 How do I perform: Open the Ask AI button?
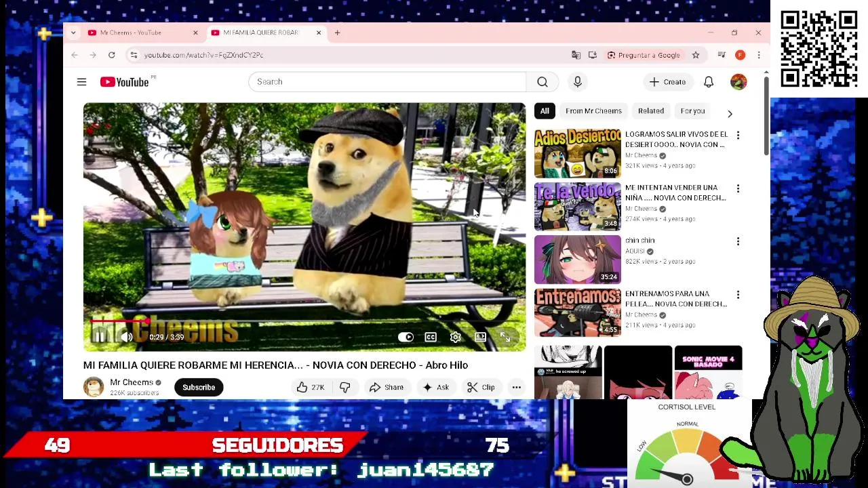pos(435,388)
